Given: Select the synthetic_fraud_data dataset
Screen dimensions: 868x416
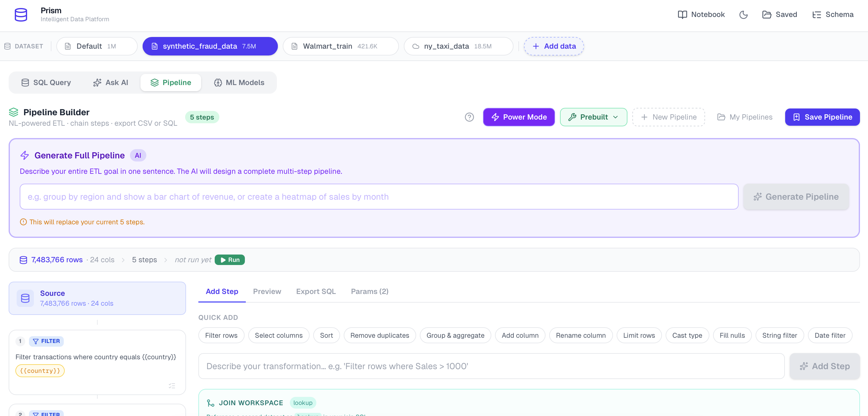Looking at the screenshot, I should click(x=210, y=46).
